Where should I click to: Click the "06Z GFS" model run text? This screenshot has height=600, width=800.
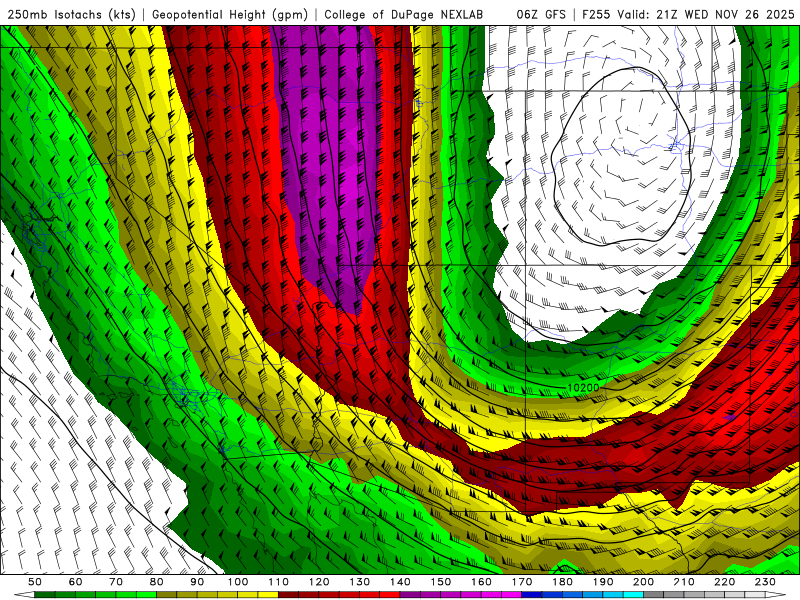541,15
